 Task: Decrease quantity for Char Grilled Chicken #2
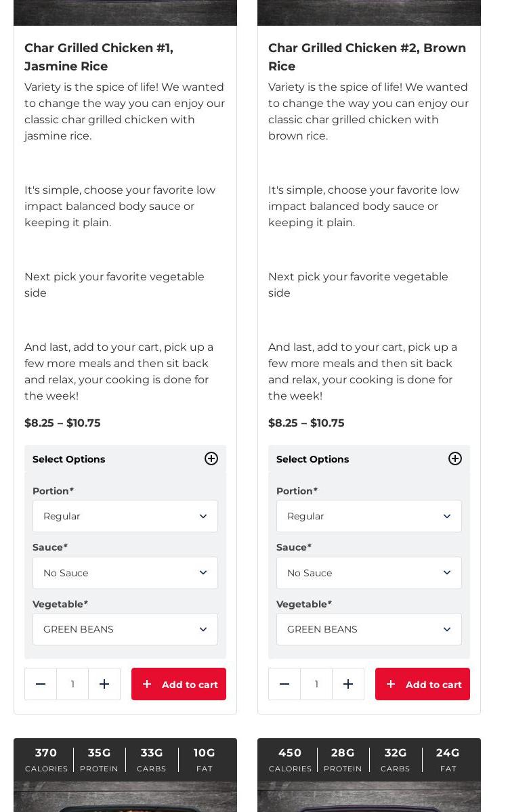click(x=284, y=684)
